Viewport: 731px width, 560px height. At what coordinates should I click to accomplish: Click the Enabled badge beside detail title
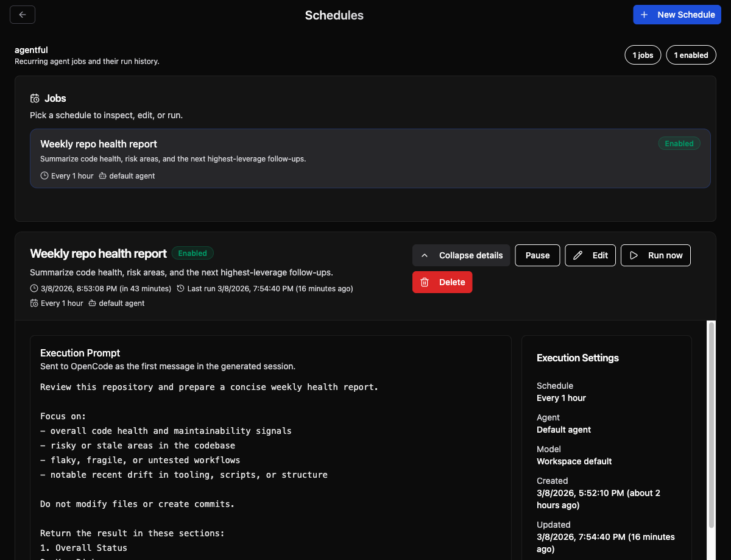tap(192, 253)
